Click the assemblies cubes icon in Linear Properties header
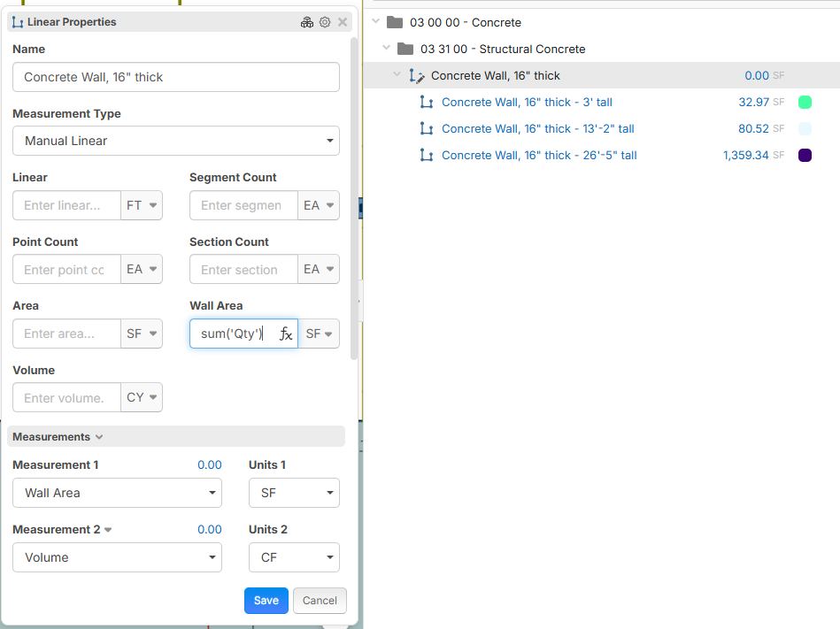The width and height of the screenshot is (840, 629). click(x=307, y=22)
